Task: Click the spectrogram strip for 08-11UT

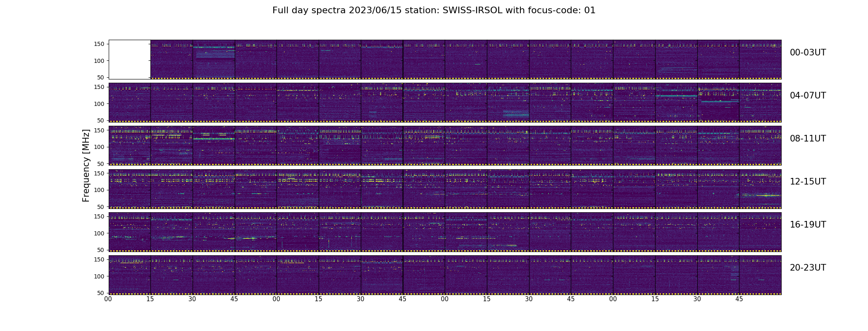Action: 445,146
